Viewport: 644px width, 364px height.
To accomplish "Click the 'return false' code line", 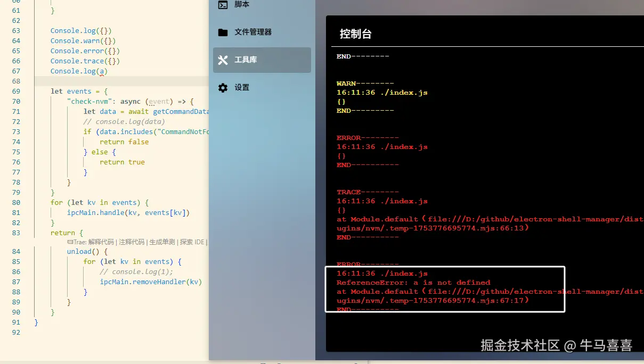I will click(x=124, y=142).
